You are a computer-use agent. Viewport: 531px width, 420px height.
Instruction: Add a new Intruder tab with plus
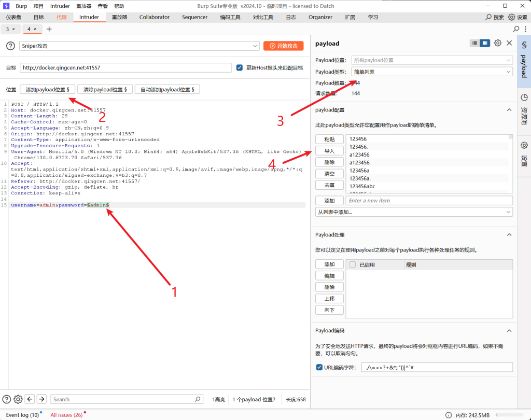click(x=49, y=29)
